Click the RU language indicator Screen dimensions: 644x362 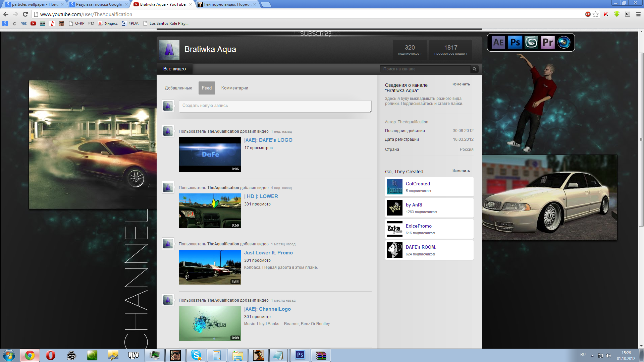coord(583,355)
